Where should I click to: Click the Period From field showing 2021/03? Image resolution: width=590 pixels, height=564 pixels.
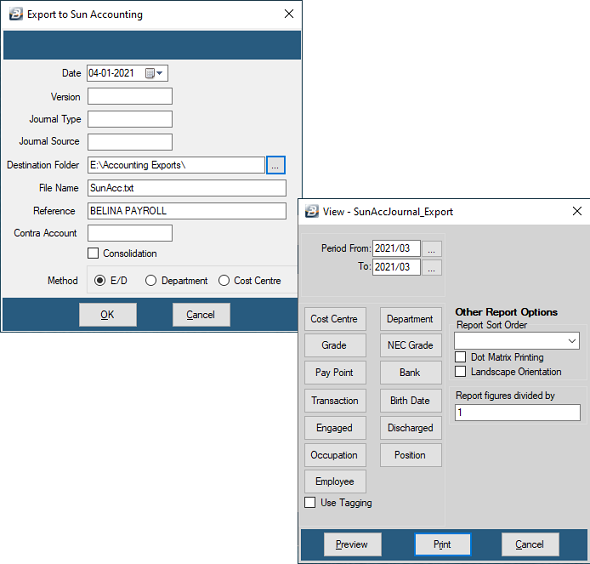coord(396,248)
